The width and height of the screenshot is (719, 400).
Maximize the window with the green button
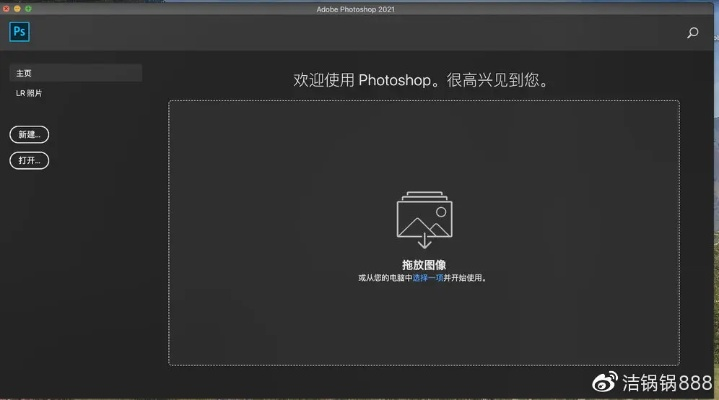[28, 8]
